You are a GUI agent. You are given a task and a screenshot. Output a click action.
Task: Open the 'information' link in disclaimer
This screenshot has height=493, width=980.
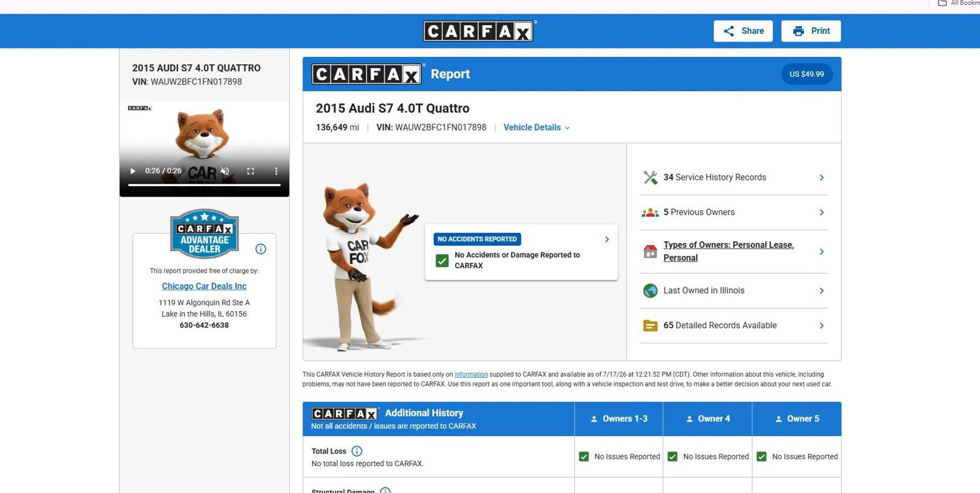[471, 374]
